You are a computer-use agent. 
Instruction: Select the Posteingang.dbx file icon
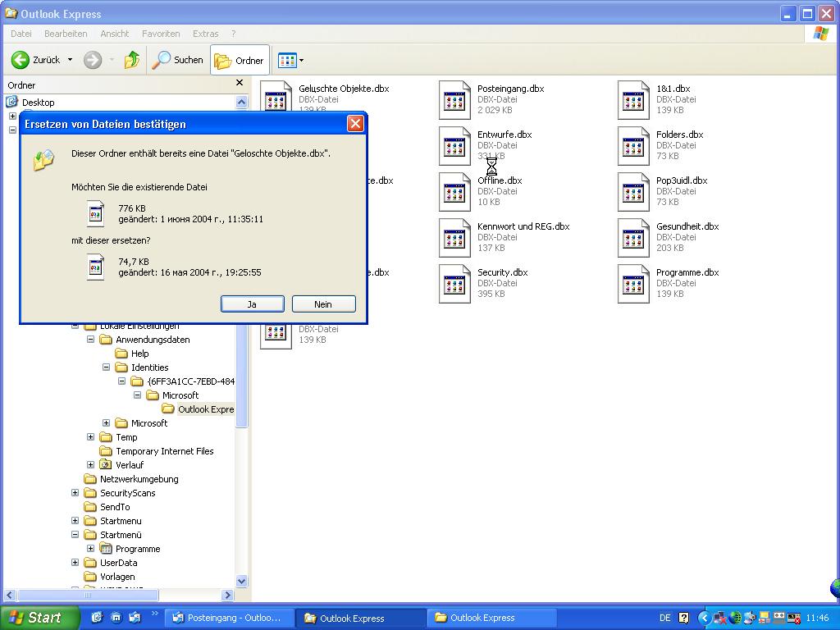pos(454,100)
